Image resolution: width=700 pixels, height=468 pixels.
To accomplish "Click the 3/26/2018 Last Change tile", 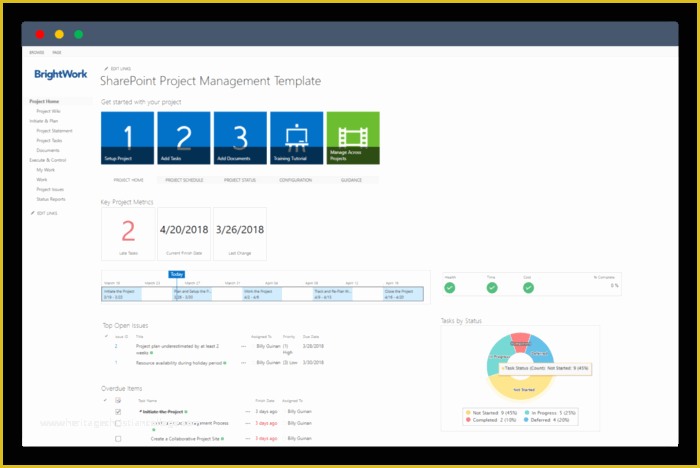I will [x=240, y=234].
